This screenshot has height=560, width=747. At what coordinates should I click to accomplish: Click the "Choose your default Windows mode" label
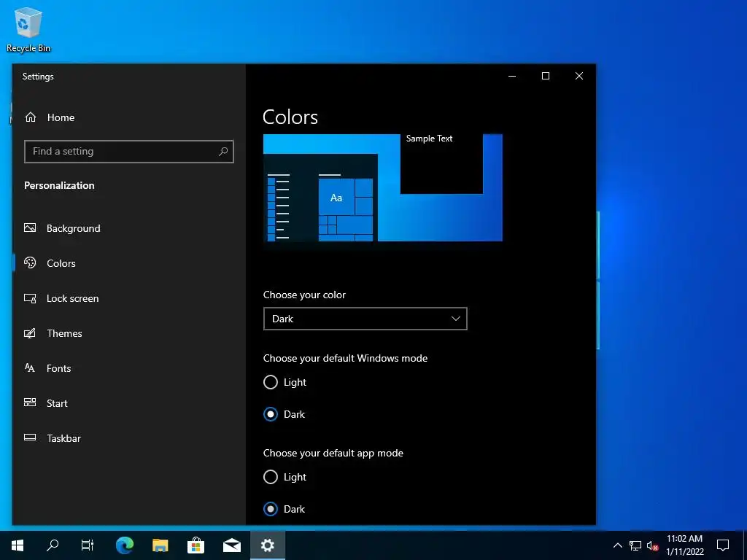pos(345,358)
